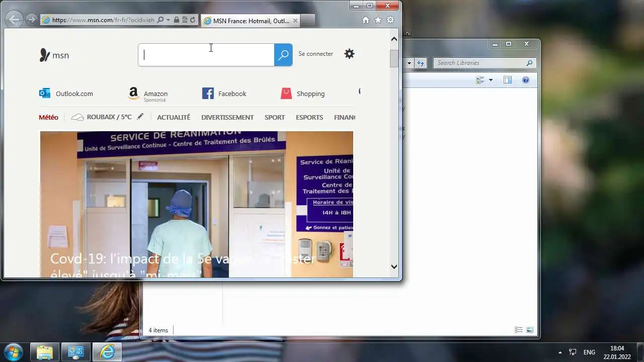Click the Se connecter link
Image resolution: width=644 pixels, height=362 pixels.
(315, 54)
